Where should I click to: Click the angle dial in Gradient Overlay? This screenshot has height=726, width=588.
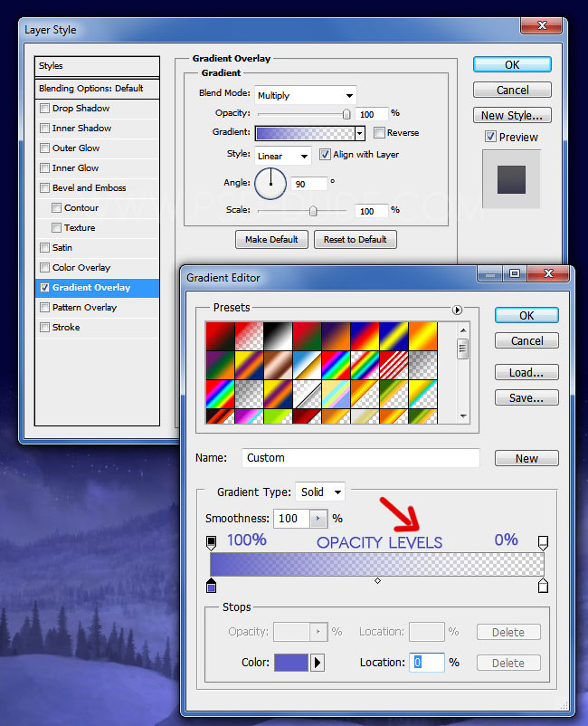click(270, 184)
